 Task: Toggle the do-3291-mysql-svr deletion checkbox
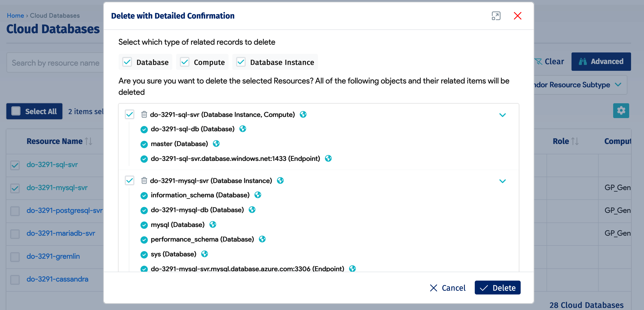tap(129, 181)
